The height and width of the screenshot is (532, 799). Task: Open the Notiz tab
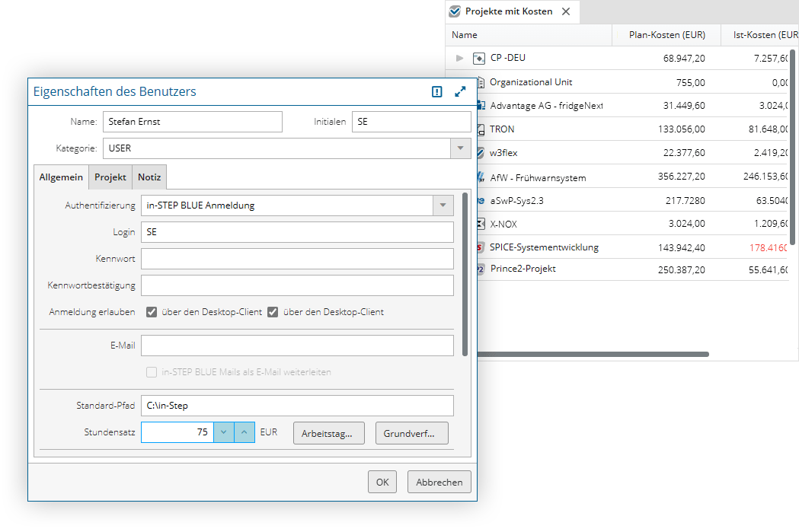tap(149, 177)
